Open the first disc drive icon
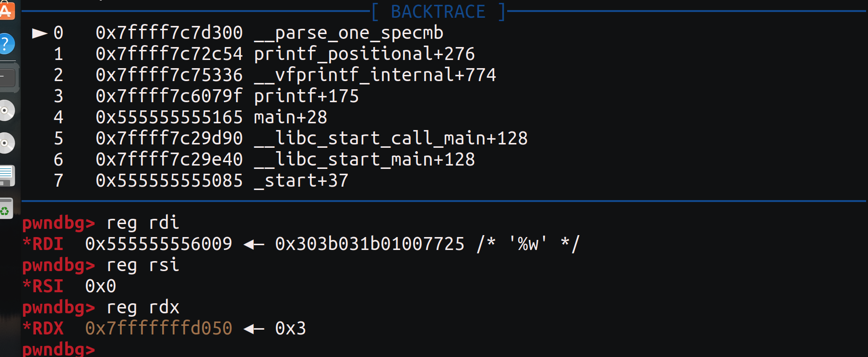868x357 pixels. pyautogui.click(x=6, y=111)
